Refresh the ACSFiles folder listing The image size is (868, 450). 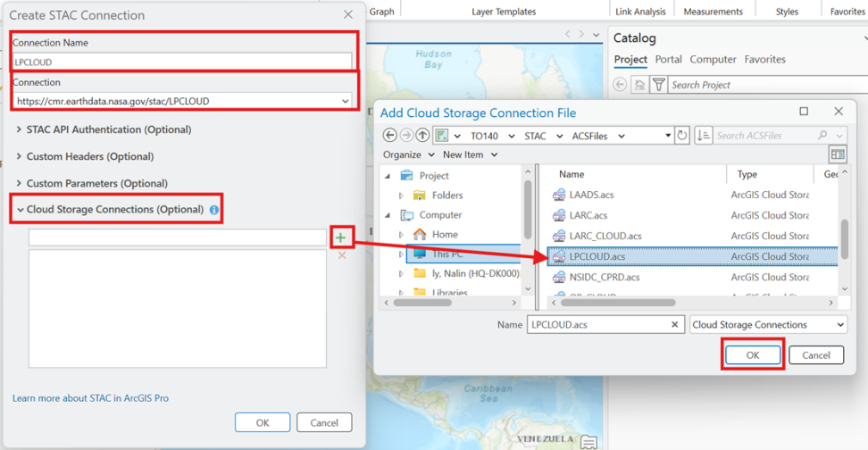coord(682,136)
